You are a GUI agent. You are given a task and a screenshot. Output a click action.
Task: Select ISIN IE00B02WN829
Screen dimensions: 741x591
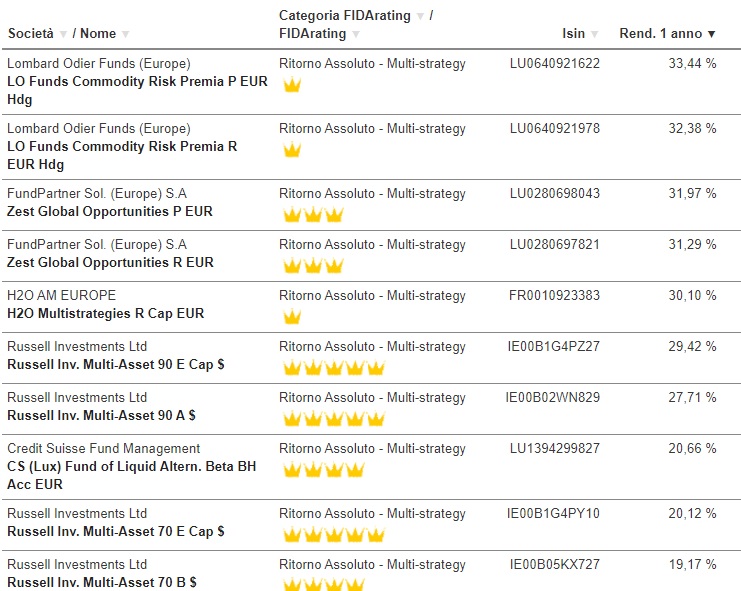click(552, 397)
